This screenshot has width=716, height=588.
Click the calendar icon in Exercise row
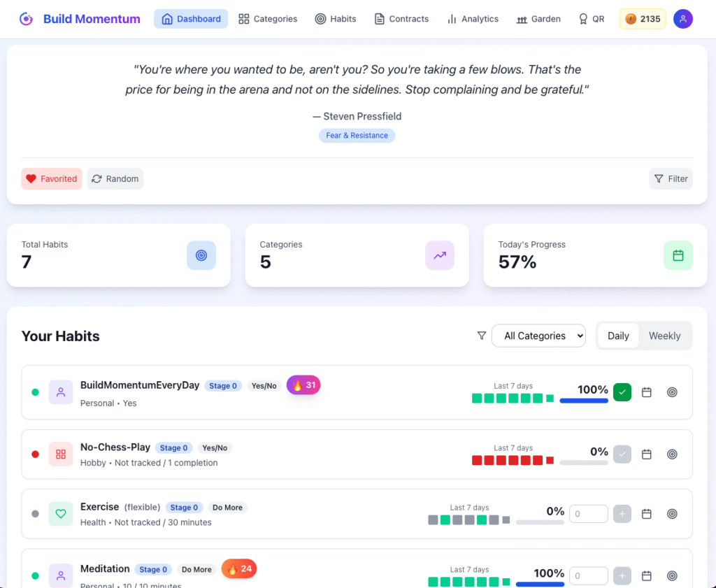[647, 514]
